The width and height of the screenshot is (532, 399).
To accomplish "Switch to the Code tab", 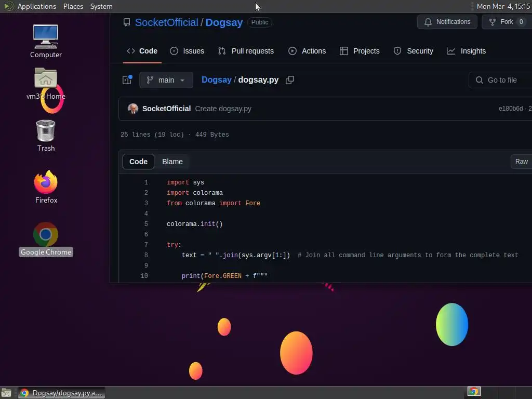I will click(142, 51).
